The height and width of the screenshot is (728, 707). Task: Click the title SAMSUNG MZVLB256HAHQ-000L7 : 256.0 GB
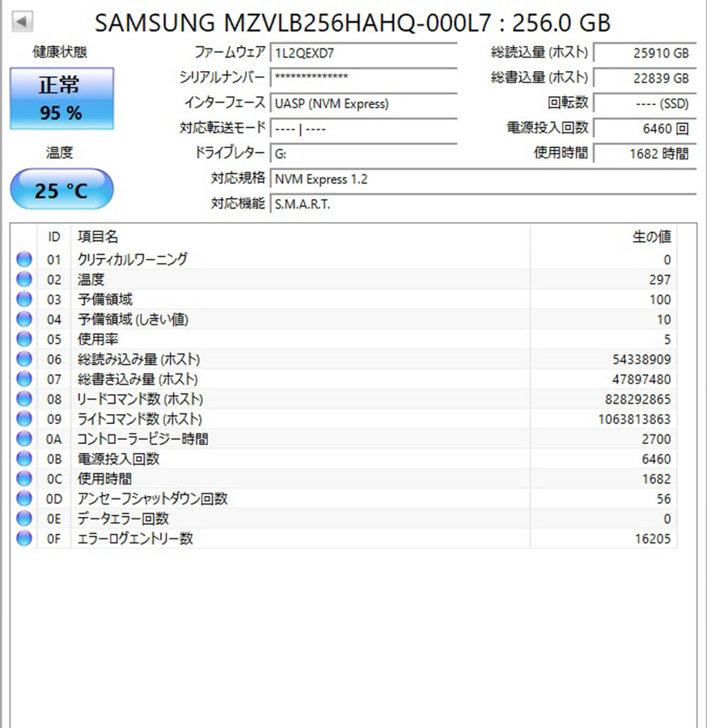point(353,23)
